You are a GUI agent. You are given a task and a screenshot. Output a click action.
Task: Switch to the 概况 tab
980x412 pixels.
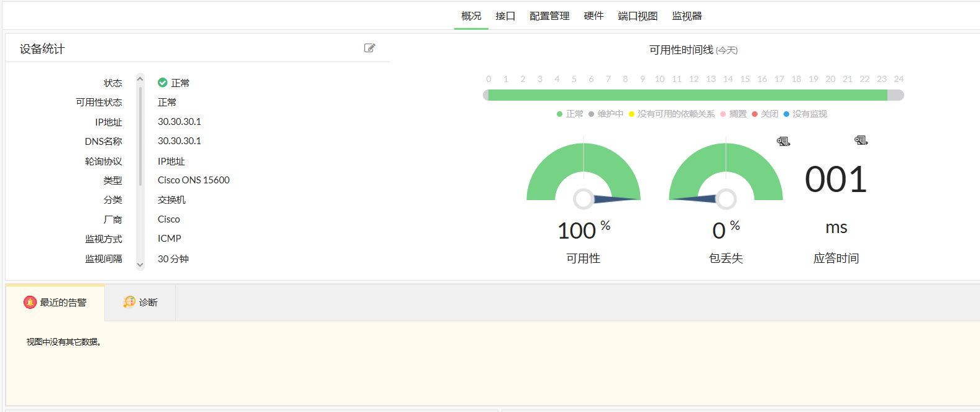(471, 16)
